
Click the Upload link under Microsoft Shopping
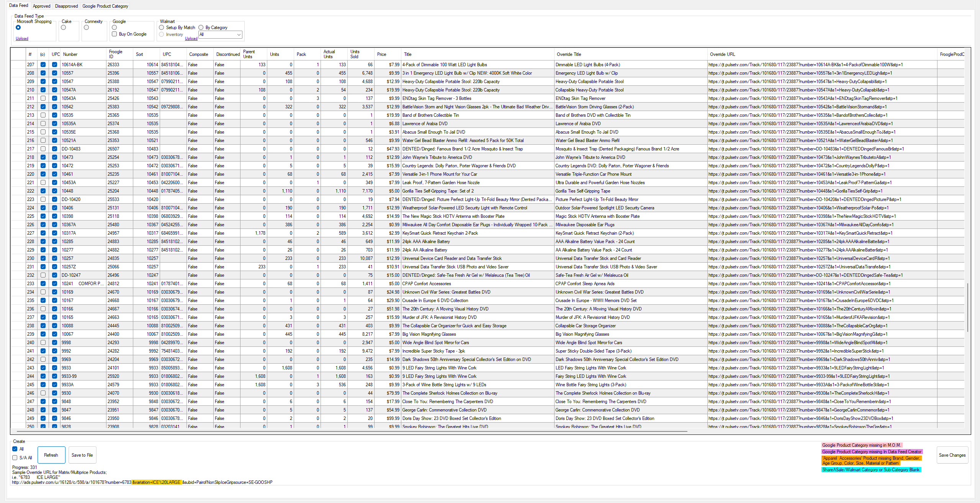tap(22, 39)
